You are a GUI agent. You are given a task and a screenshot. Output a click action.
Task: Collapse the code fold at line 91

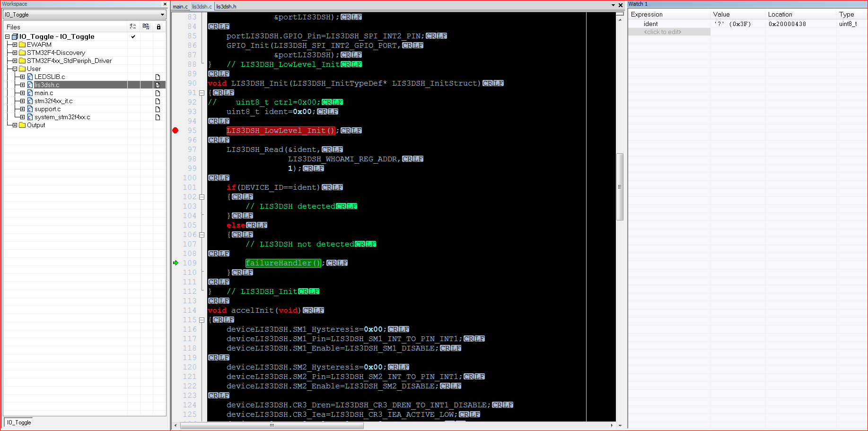click(x=202, y=93)
